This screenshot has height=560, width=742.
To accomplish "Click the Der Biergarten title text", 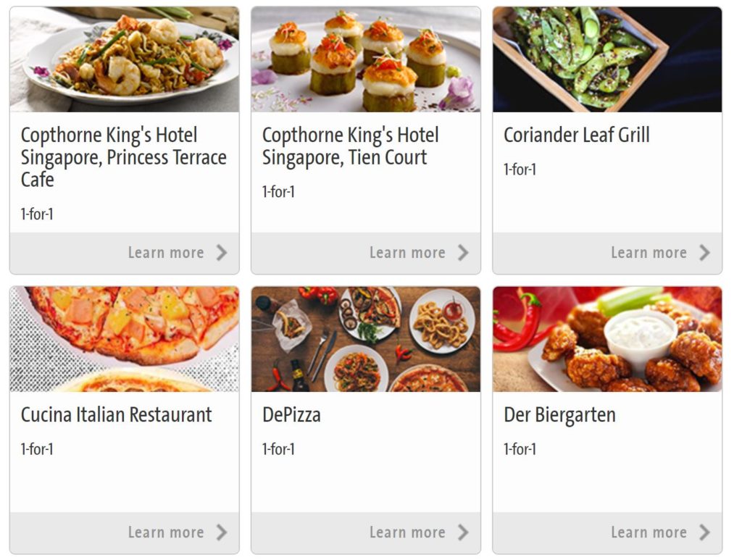I will [559, 415].
